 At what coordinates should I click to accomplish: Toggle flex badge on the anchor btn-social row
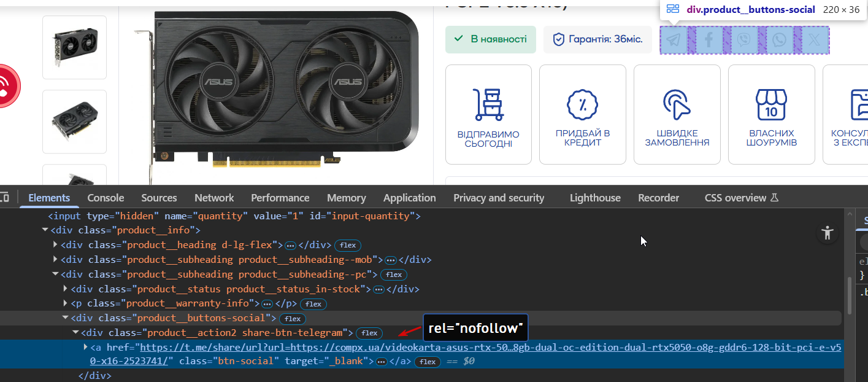[428, 362]
